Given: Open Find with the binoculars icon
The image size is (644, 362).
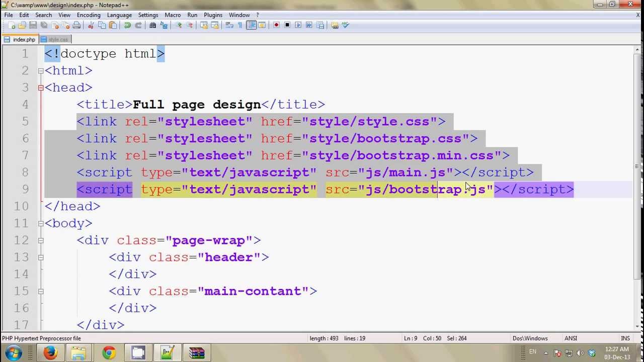Looking at the screenshot, I should pyautogui.click(x=152, y=25).
